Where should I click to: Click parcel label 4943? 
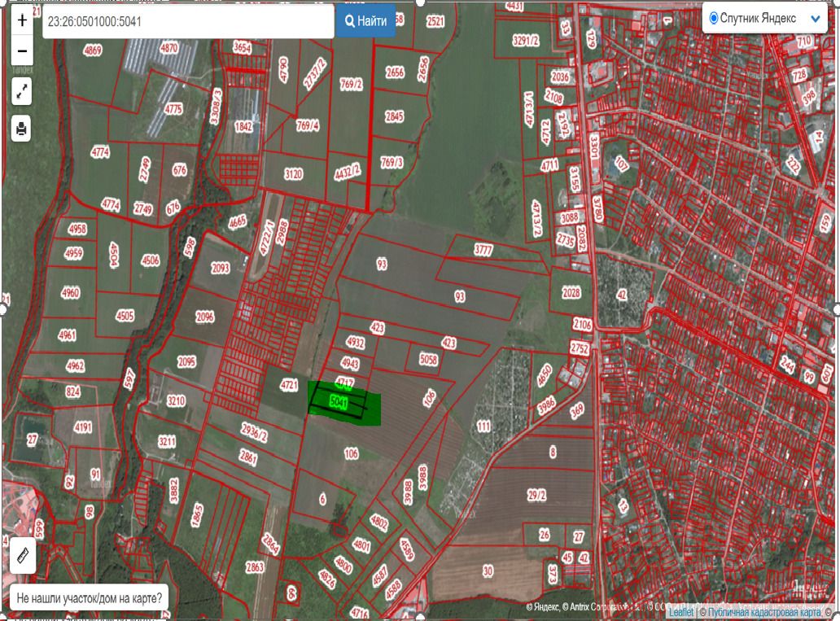350,364
